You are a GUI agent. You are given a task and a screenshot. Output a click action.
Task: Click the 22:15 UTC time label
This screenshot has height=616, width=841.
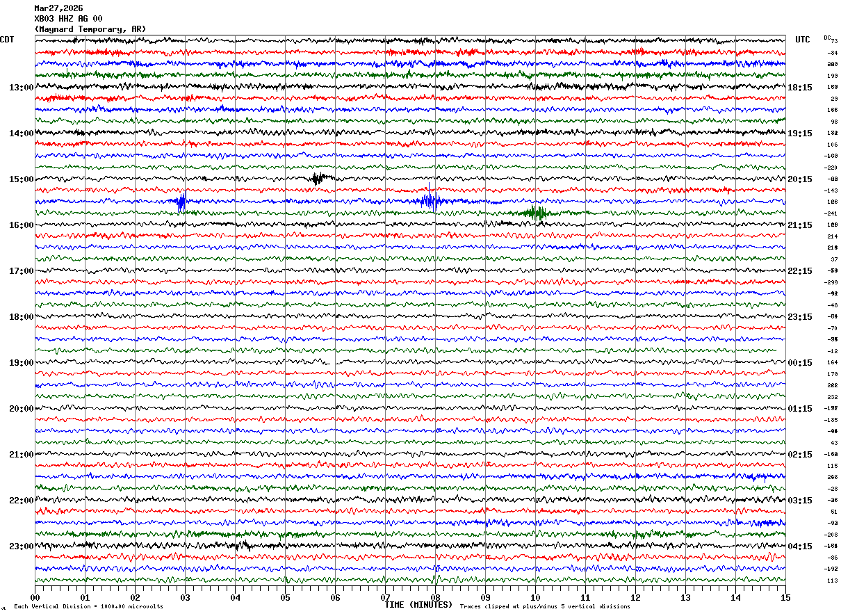pyautogui.click(x=800, y=271)
